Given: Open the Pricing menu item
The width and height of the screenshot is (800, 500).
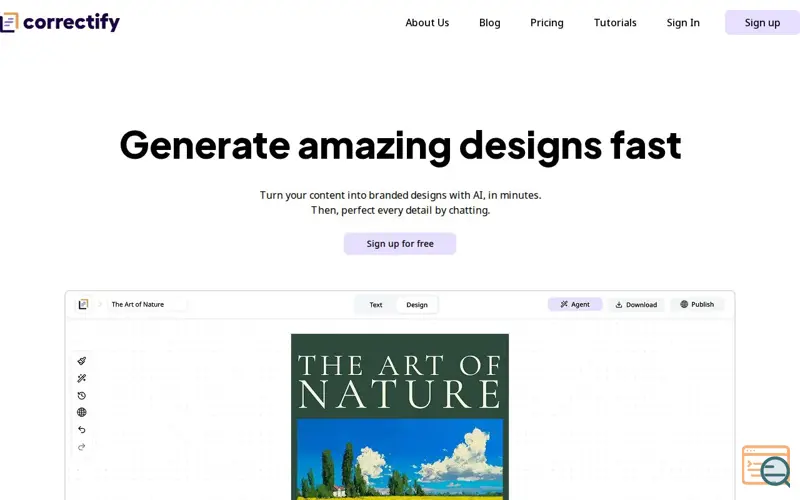Looking at the screenshot, I should [546, 22].
